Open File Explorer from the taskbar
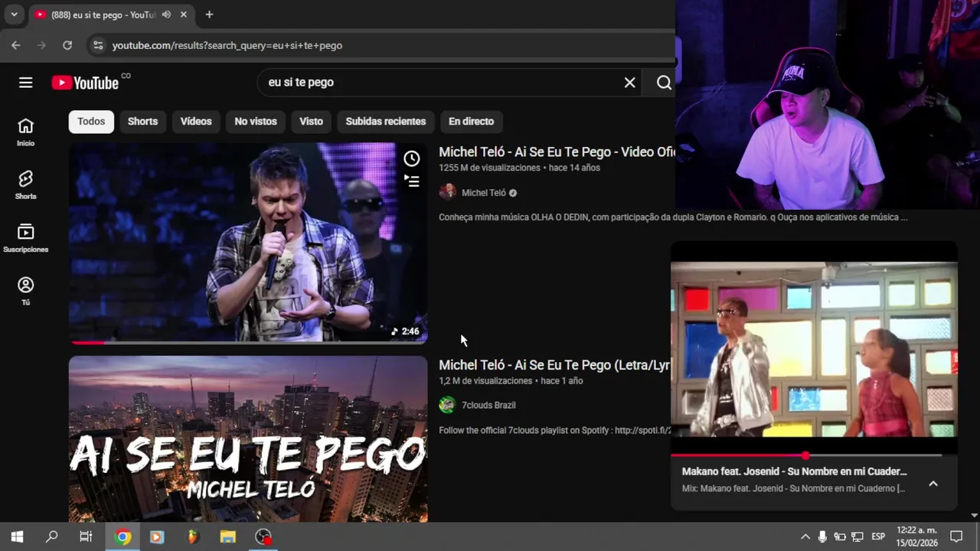The width and height of the screenshot is (980, 551). tap(227, 536)
